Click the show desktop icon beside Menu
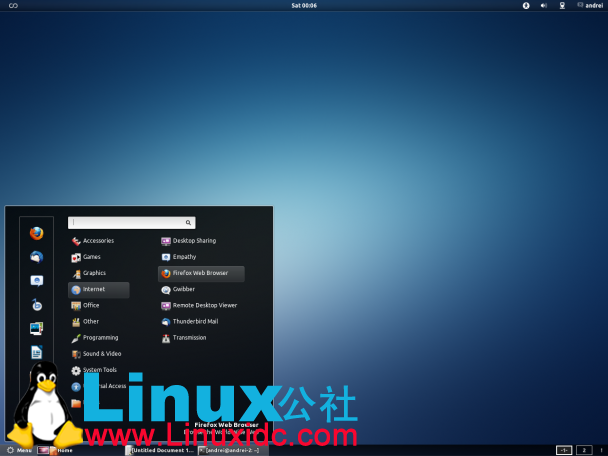The image size is (608, 456). coord(43,450)
